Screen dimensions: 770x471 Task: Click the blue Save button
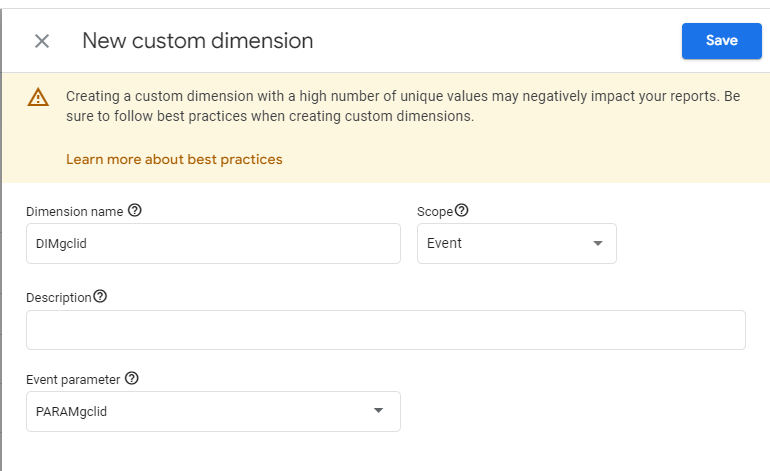pos(721,41)
